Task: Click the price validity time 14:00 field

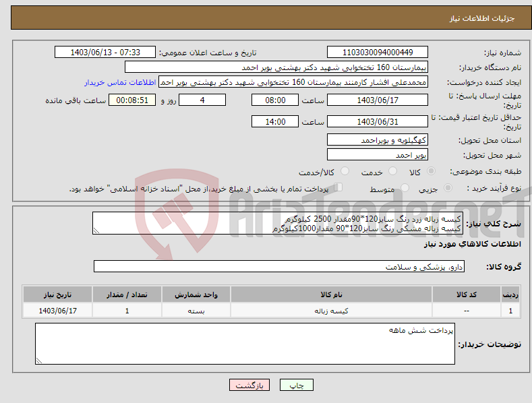Action: tap(275, 121)
